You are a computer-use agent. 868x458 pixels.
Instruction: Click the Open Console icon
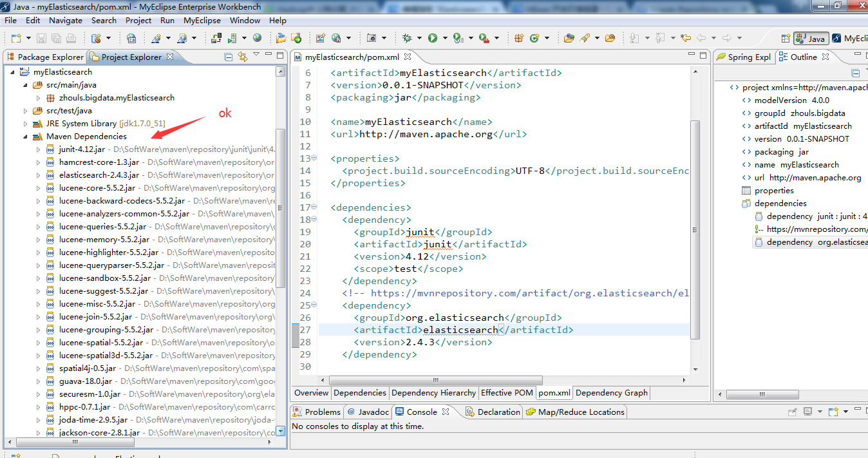coord(833,412)
